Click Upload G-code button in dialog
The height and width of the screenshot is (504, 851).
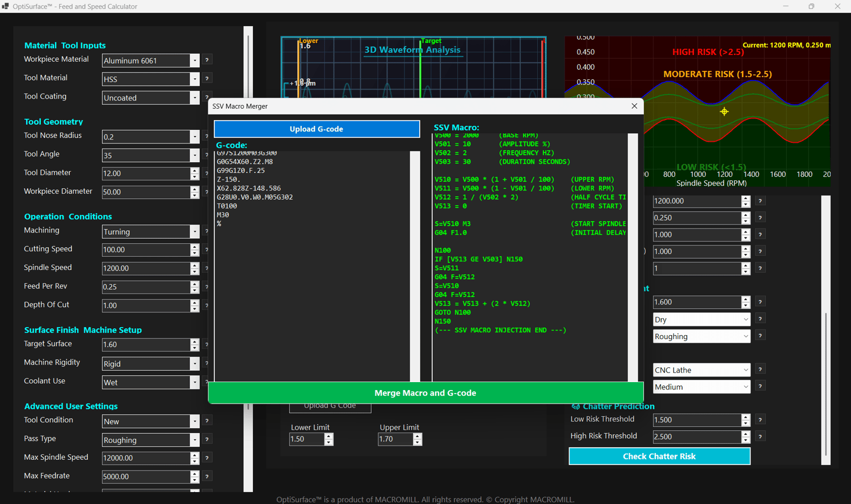(317, 129)
